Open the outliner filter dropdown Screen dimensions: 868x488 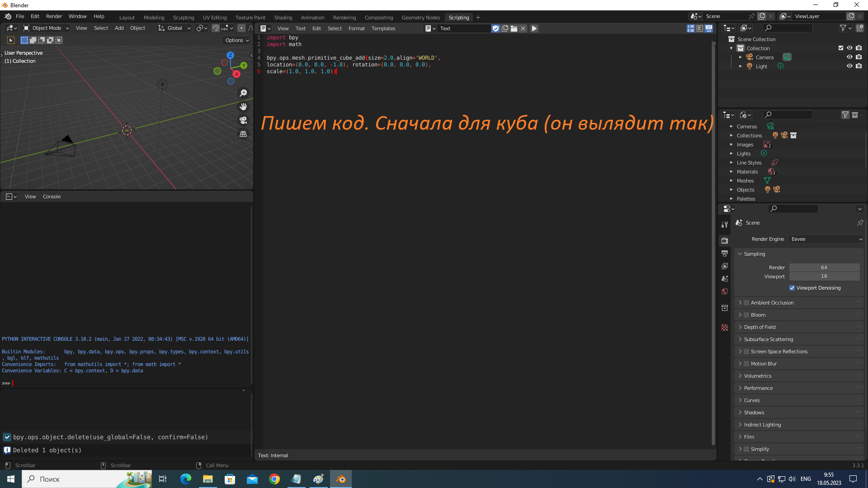[x=845, y=28]
